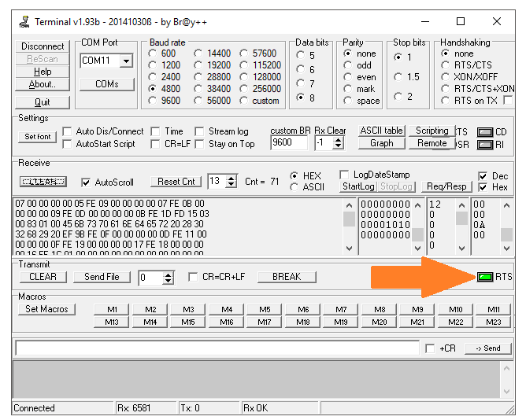The image size is (526, 420).
Task: Click the Transmit CLEAR button
Action: point(43,277)
